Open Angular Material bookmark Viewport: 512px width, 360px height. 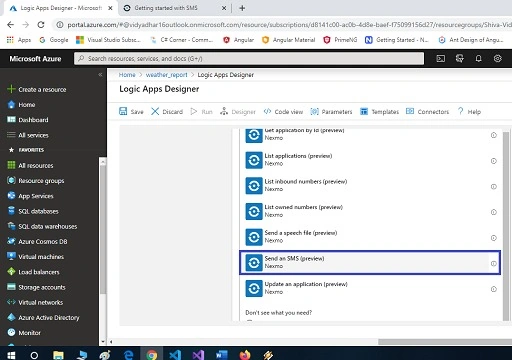[289, 40]
